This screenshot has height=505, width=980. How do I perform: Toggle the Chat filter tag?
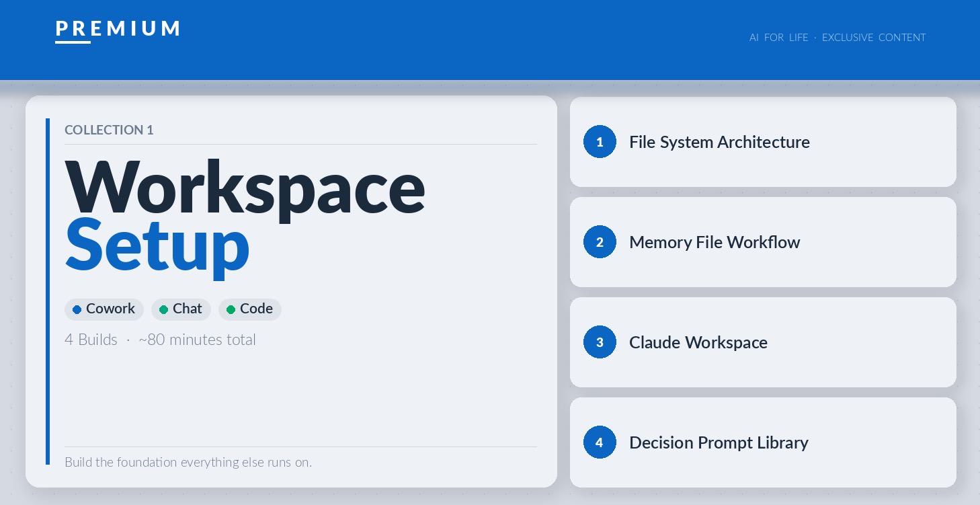tap(181, 309)
